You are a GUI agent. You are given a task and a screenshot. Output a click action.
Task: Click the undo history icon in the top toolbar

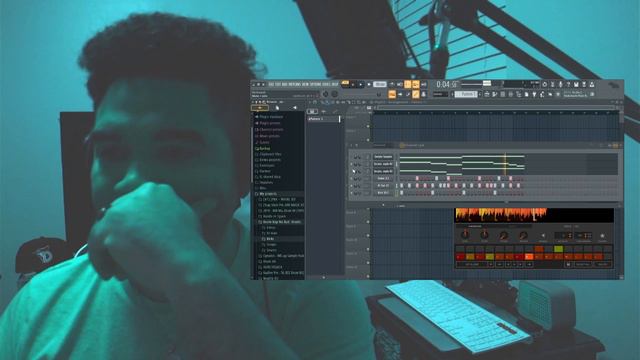544,84
